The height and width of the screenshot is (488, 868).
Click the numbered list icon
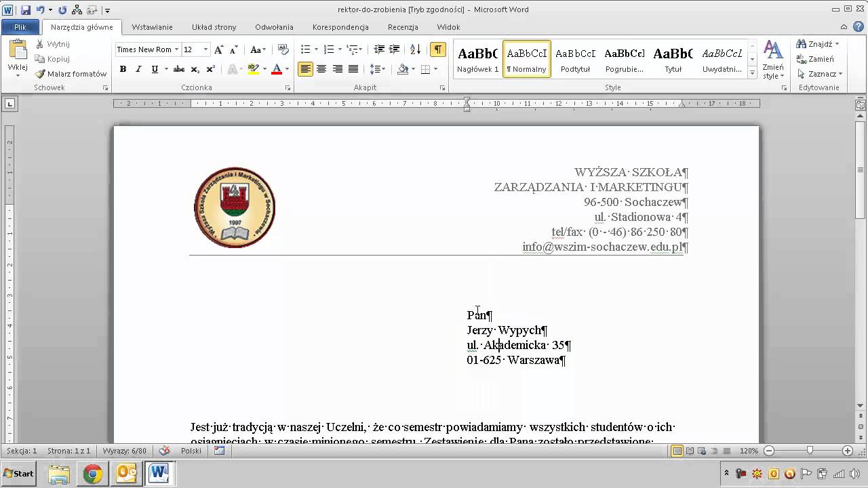pyautogui.click(x=329, y=49)
